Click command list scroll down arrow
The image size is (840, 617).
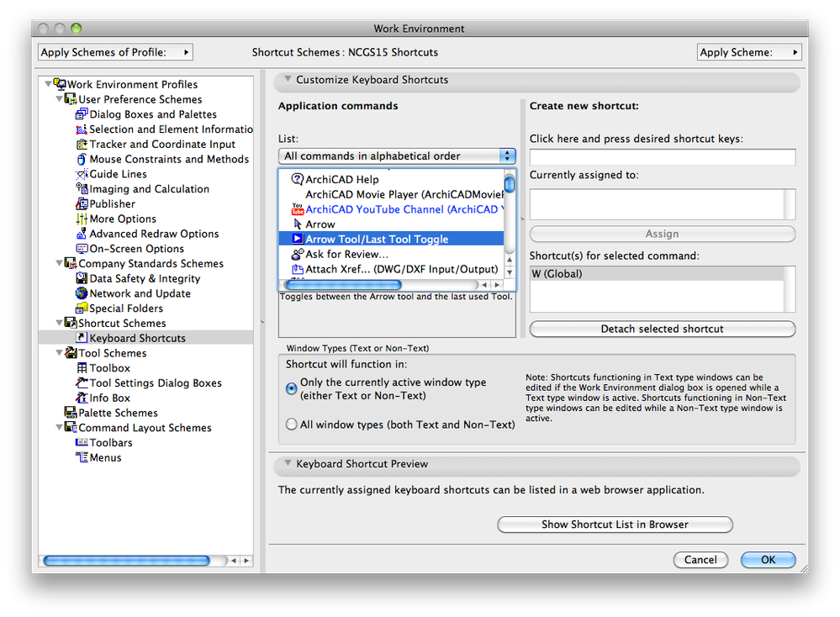(510, 272)
